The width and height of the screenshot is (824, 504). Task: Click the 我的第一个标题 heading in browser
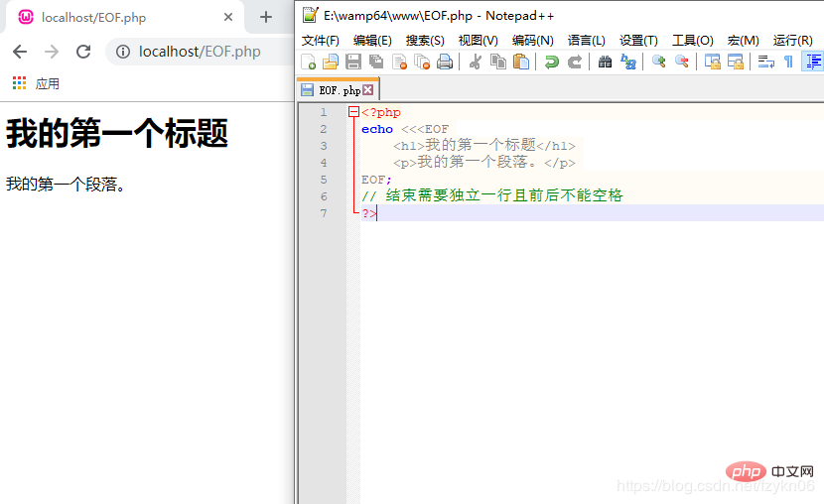click(117, 133)
